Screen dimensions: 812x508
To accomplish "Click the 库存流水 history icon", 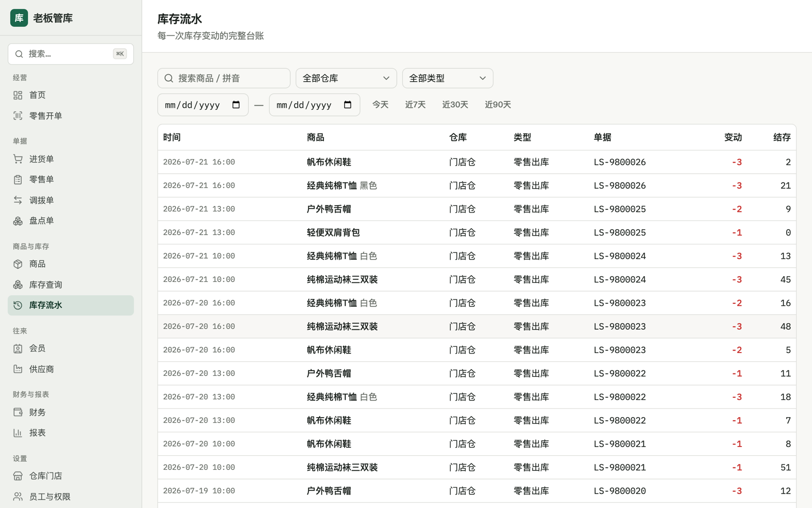I will 18,305.
